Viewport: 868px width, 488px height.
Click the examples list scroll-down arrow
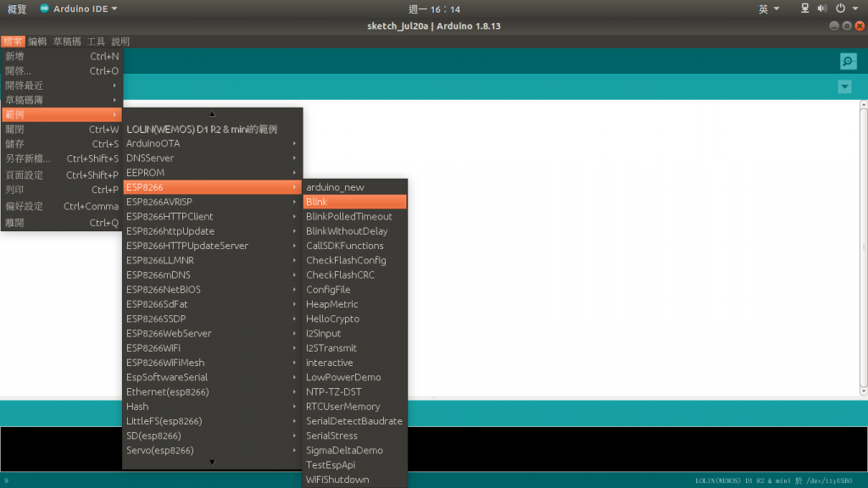coord(212,463)
